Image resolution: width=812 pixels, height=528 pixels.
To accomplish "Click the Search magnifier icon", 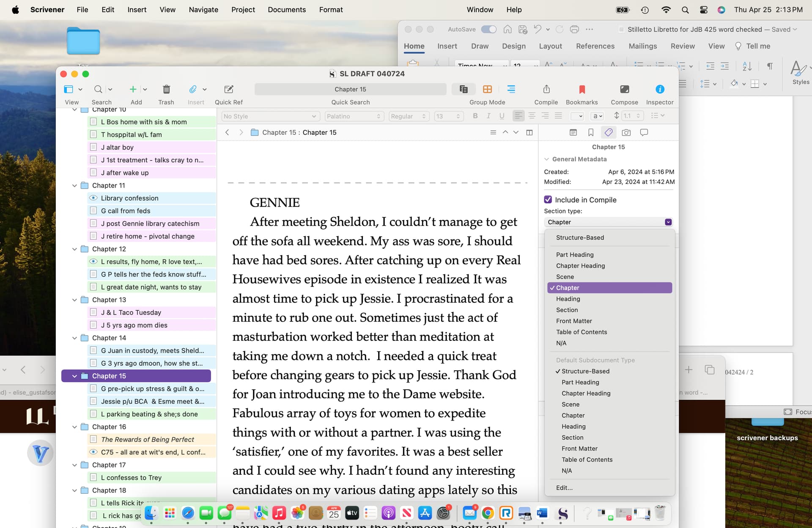I will tap(98, 89).
